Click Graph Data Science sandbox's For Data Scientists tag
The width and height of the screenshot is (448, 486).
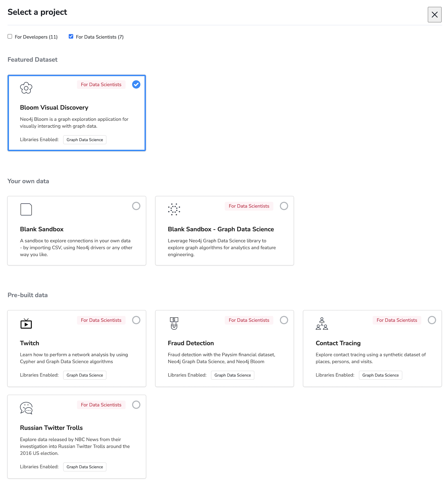point(249,206)
